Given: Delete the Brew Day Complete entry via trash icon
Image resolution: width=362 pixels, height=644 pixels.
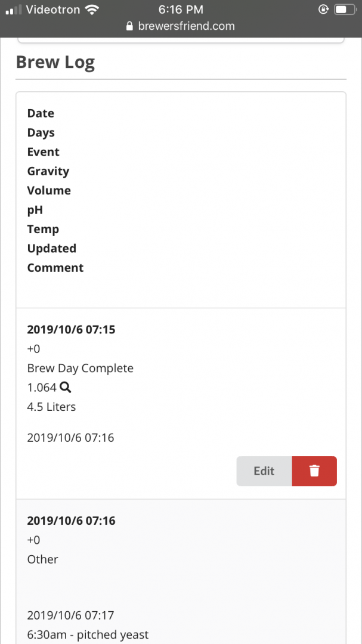Looking at the screenshot, I should click(x=314, y=471).
